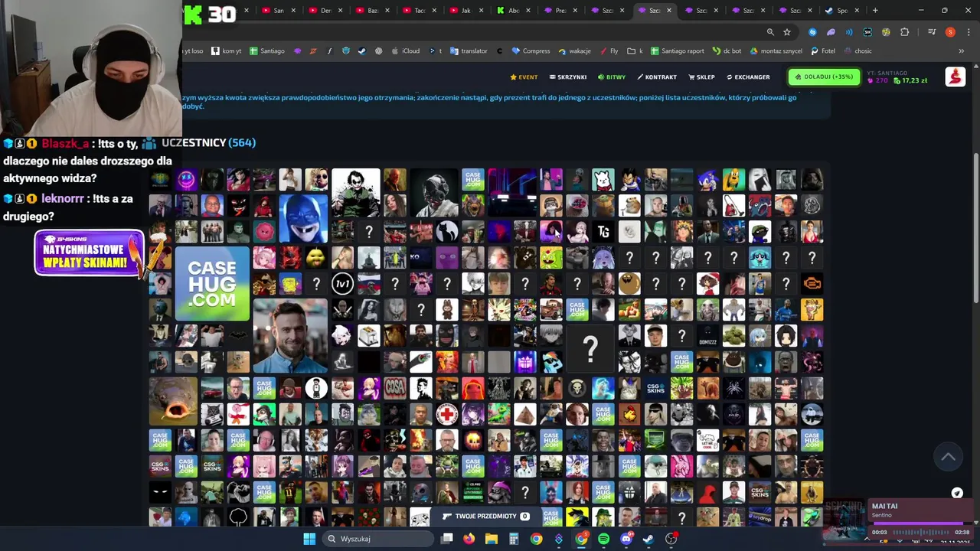Open the kom yt bookmark

click(227, 51)
